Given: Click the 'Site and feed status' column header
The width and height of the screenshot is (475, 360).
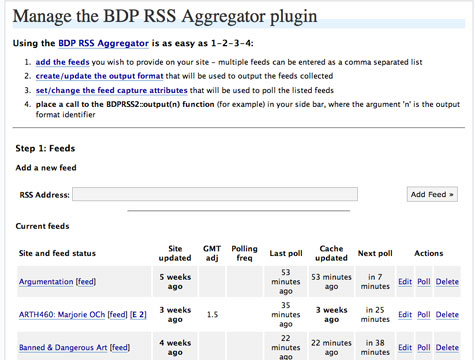Looking at the screenshot, I should (57, 253).
